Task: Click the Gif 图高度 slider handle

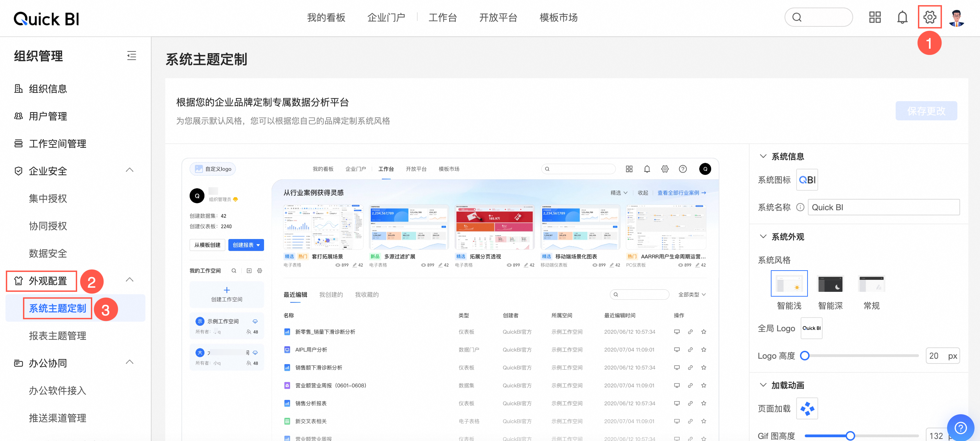Action: coord(850,436)
